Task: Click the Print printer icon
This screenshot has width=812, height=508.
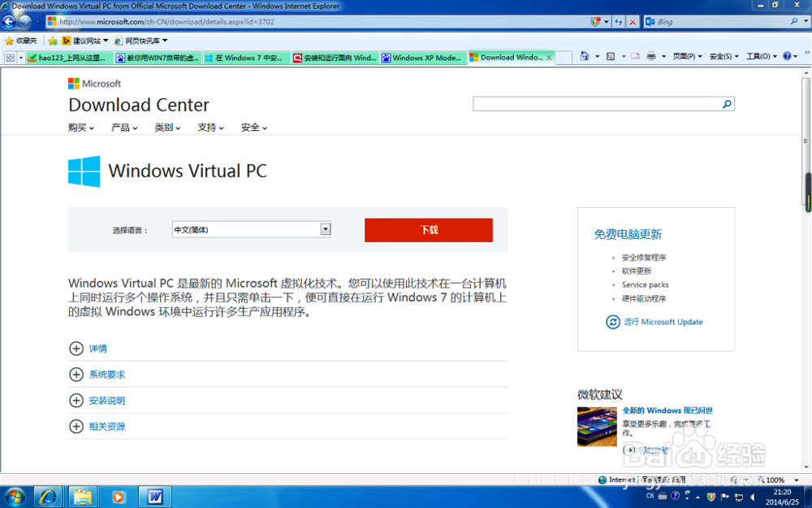Action: 651,56
